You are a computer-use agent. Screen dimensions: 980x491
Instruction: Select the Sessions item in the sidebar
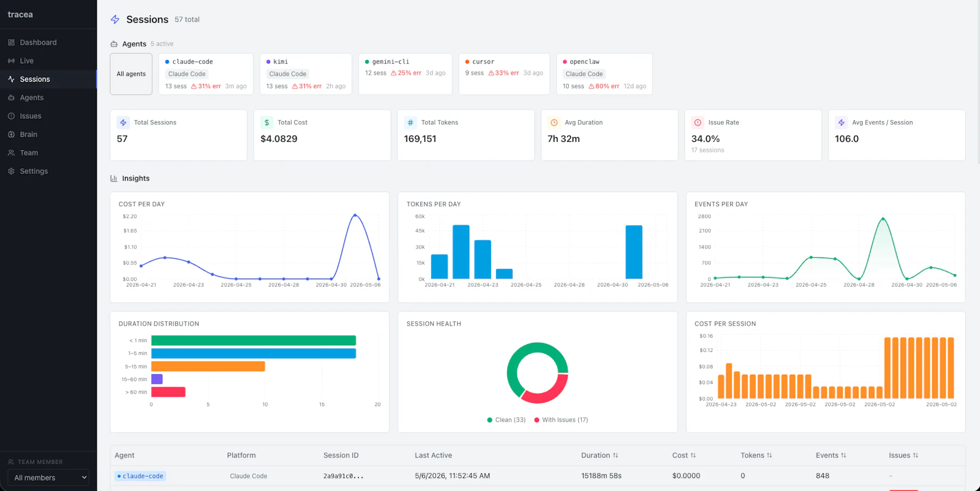pyautogui.click(x=48, y=79)
